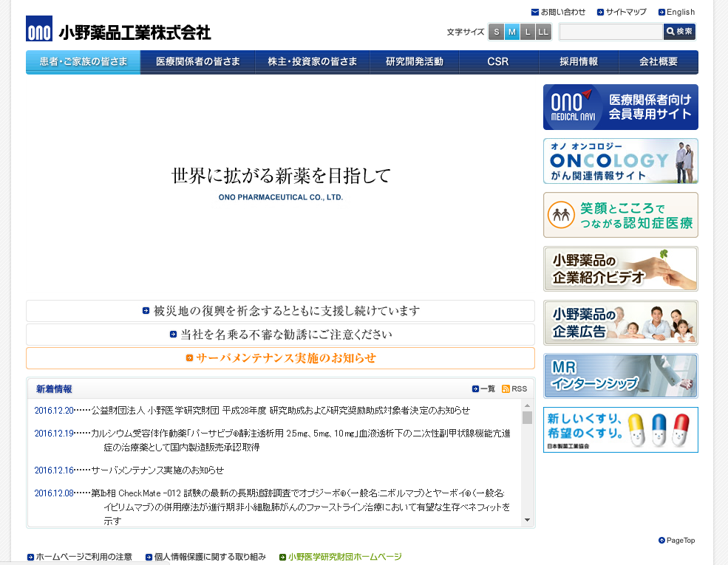Open the ONCOLOGY がん関連情報サイト banner

coord(621,161)
